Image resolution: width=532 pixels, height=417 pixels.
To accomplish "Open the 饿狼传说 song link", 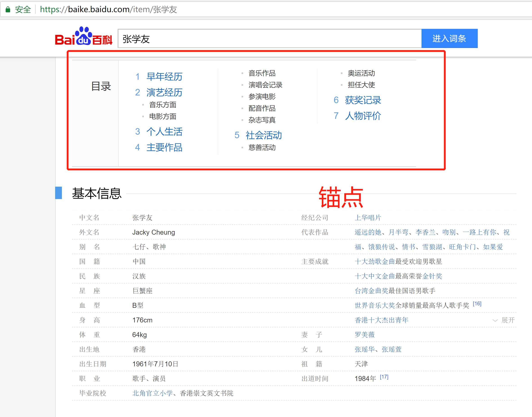I will click(x=381, y=247).
